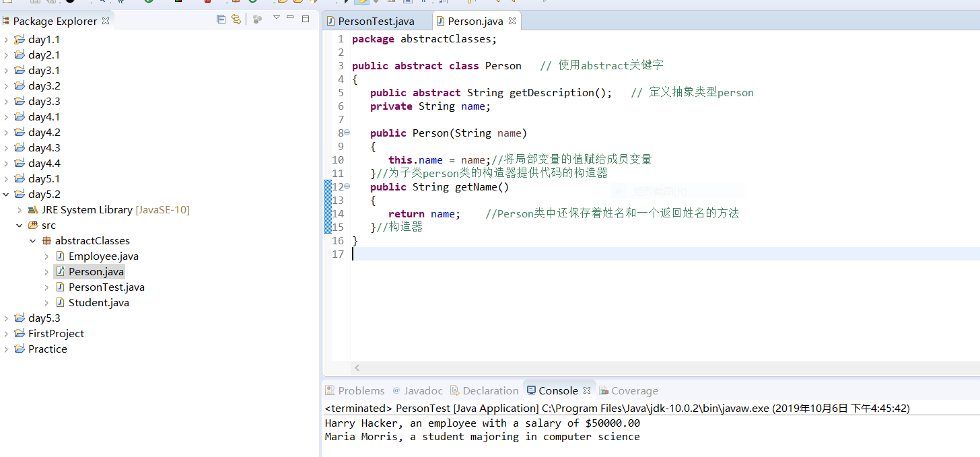The image size is (980, 457).
Task: Click the abstractClasses package icon
Action: click(46, 241)
